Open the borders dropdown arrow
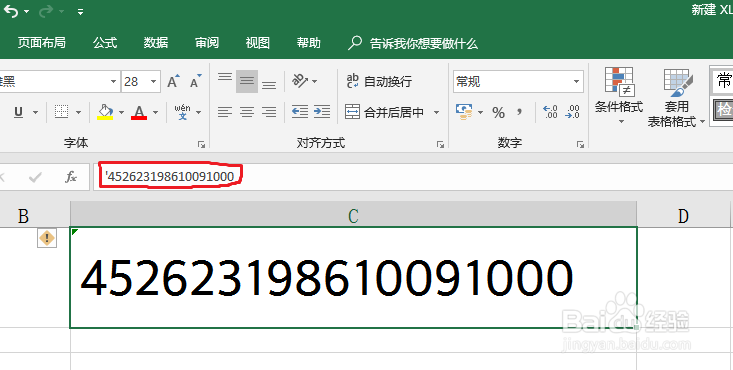 pyautogui.click(x=79, y=112)
